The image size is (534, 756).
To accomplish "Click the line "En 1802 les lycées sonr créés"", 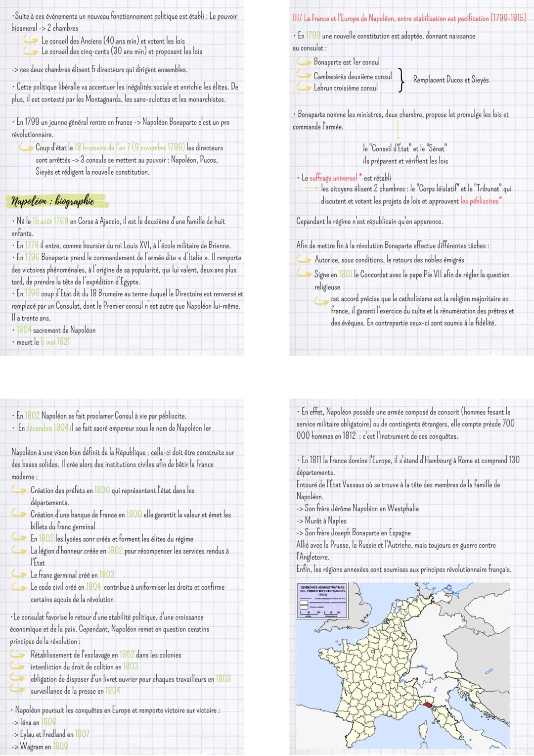I will pyautogui.click(x=112, y=538).
